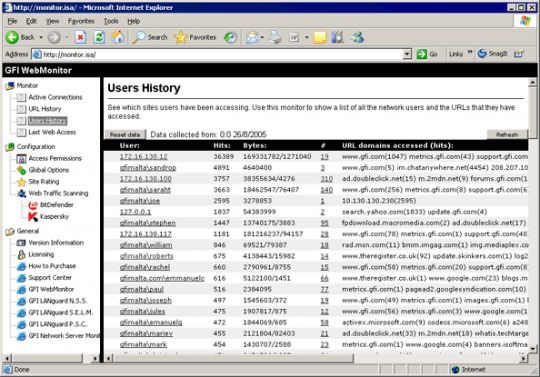Select the Kaspersky icon
Screen dimensions: 540x377
33,217
